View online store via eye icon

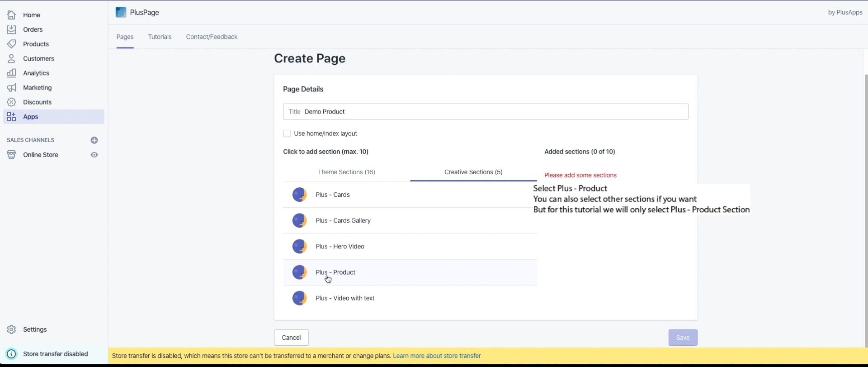point(94,154)
